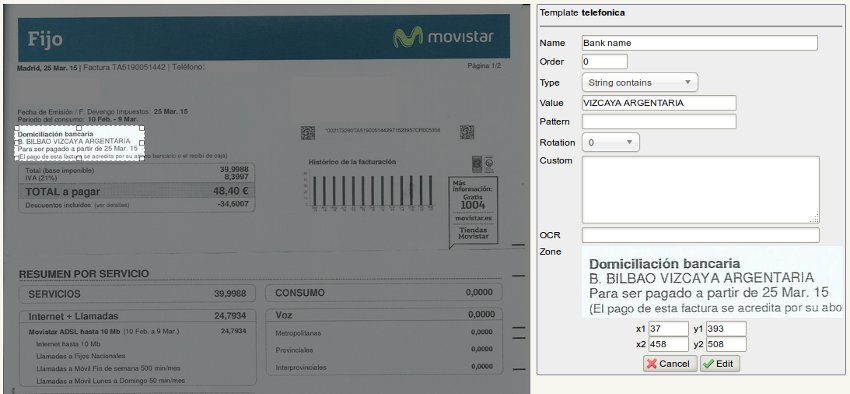
Task: Click the resize grip of Custom textarea
Action: pyautogui.click(x=815, y=219)
